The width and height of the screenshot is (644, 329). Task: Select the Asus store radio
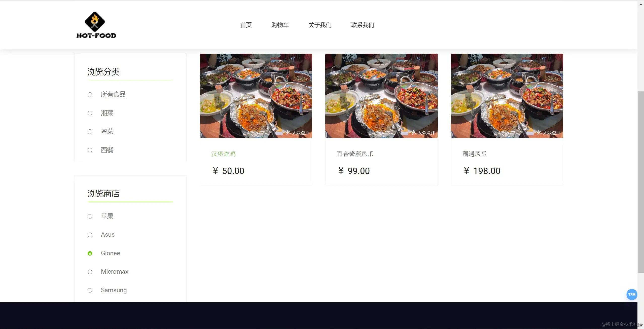[90, 235]
